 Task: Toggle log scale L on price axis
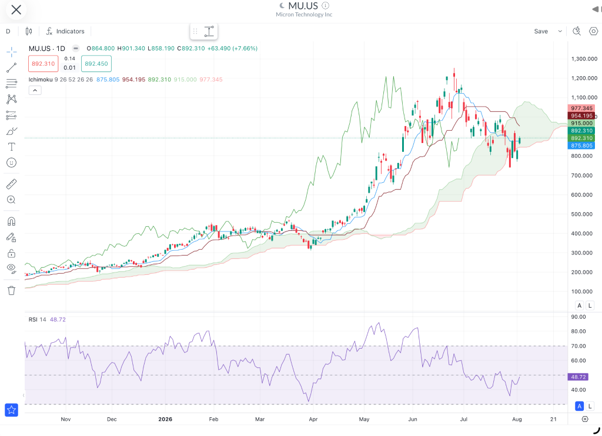590,306
